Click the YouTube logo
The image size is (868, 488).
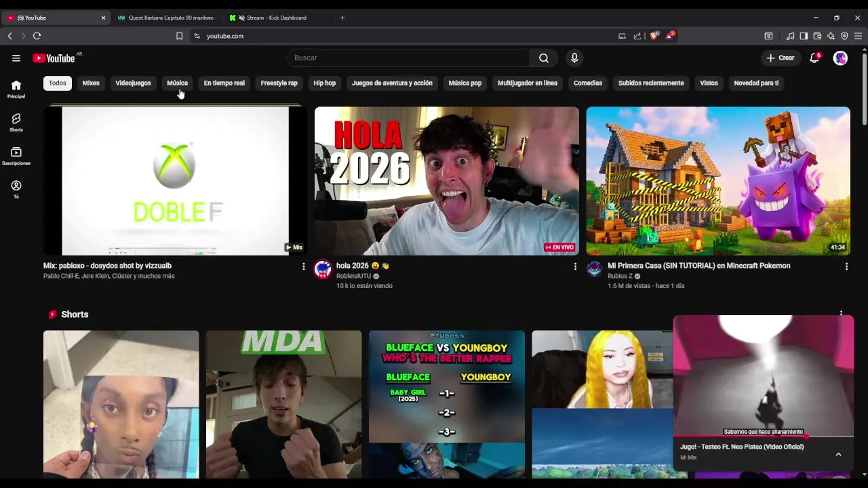tap(54, 58)
